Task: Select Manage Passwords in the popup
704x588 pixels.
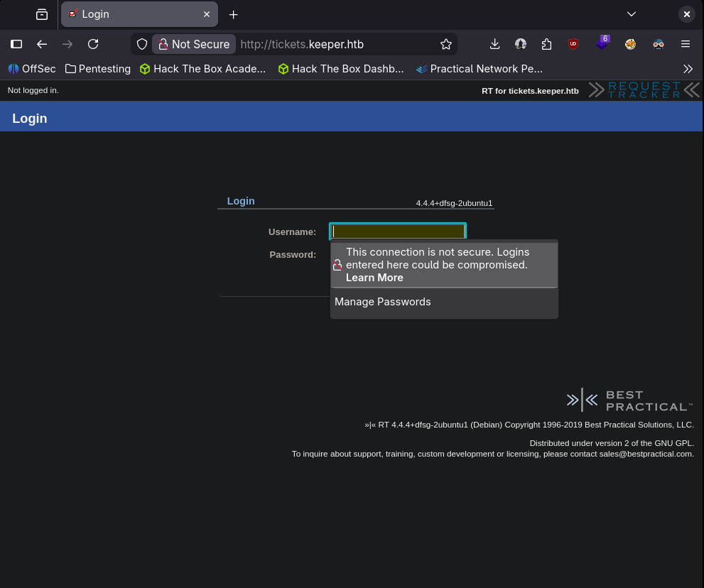Action: pyautogui.click(x=383, y=302)
